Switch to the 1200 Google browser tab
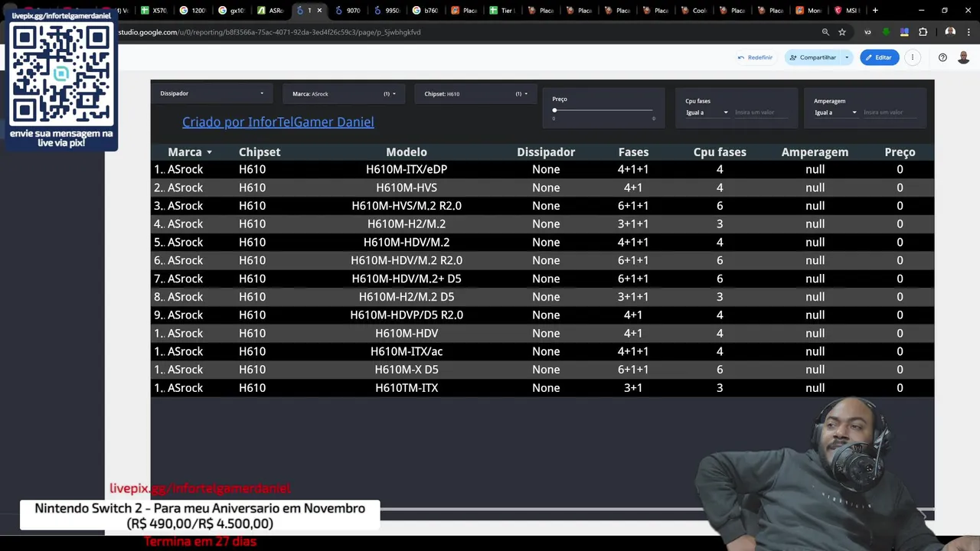The height and width of the screenshot is (551, 980). point(193,11)
